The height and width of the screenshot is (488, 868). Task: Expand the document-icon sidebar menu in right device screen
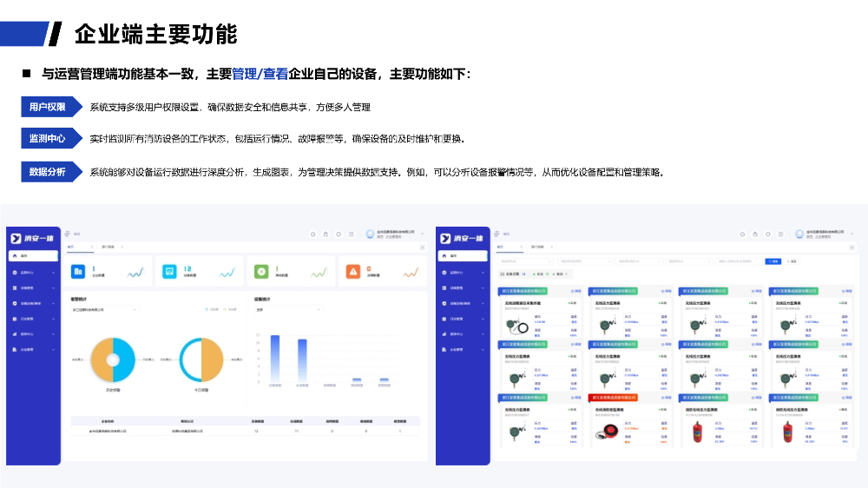click(x=463, y=319)
